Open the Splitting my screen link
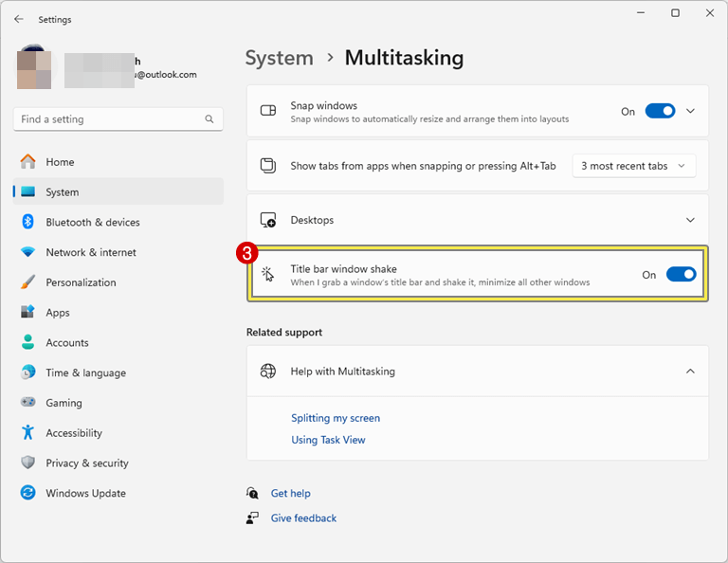Screen dimensions: 728x563 click(336, 418)
